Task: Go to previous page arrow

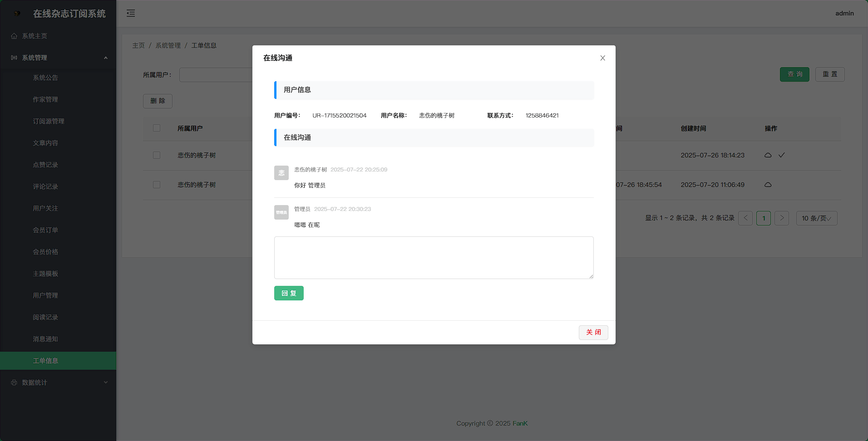Action: point(745,218)
